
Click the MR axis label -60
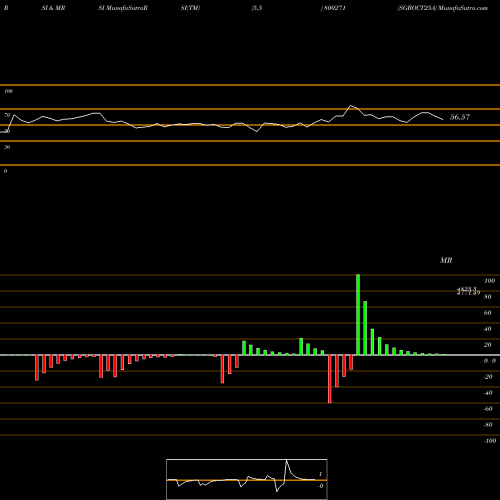coord(488,409)
